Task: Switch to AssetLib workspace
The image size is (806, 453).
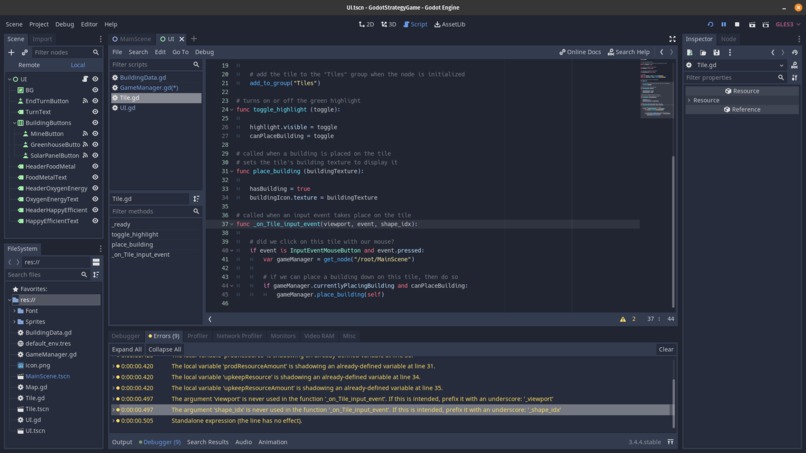Action: (450, 24)
